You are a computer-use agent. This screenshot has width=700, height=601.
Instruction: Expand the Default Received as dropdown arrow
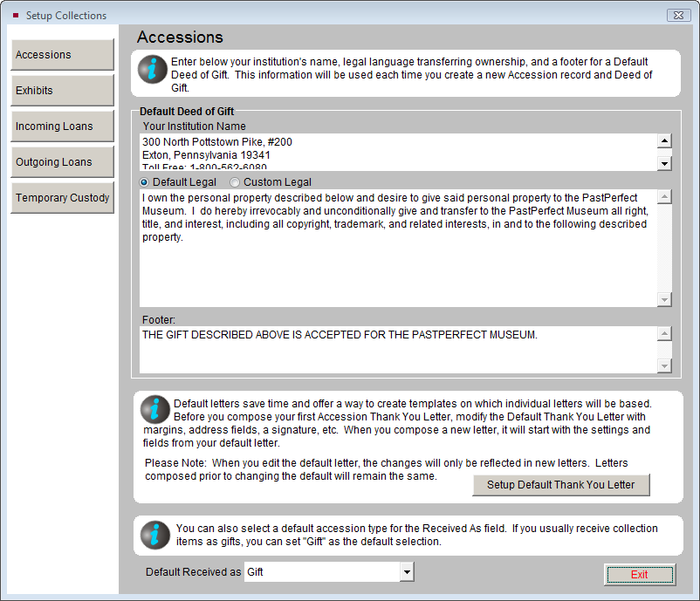407,572
